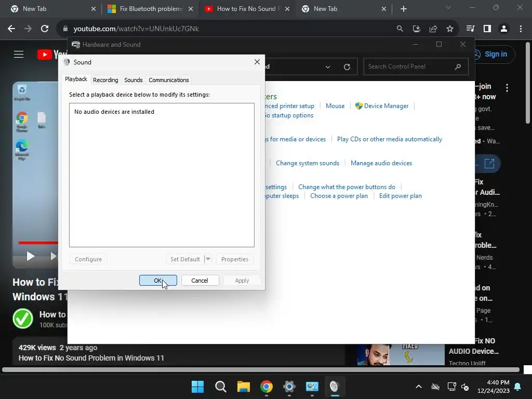Screen dimensions: 532x399
Task: Click the Set Default button
Action: coord(185,259)
